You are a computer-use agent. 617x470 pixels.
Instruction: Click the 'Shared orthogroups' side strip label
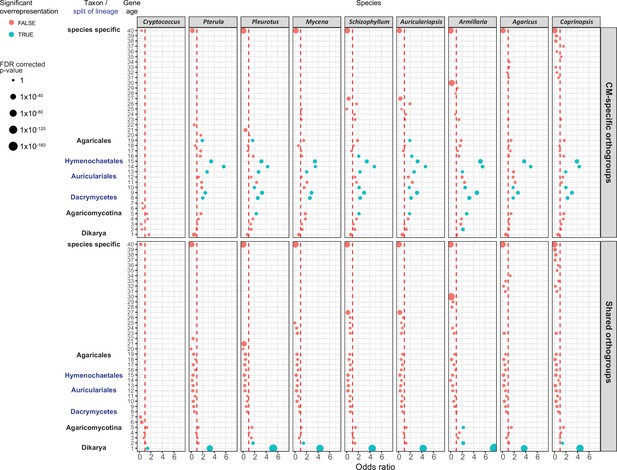pos(608,342)
